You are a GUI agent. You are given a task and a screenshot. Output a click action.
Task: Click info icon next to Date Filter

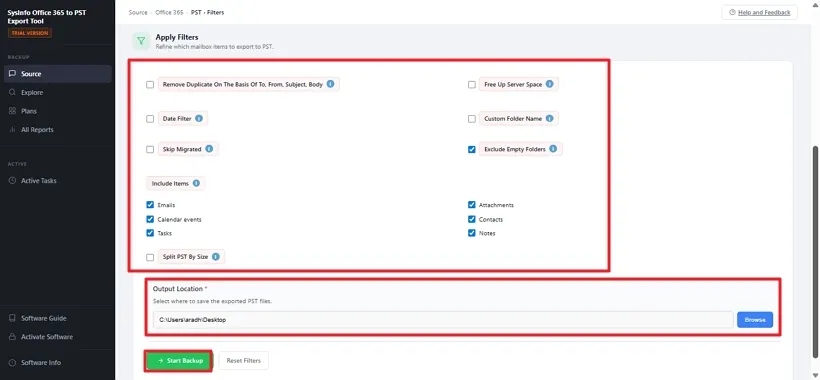[x=199, y=119]
